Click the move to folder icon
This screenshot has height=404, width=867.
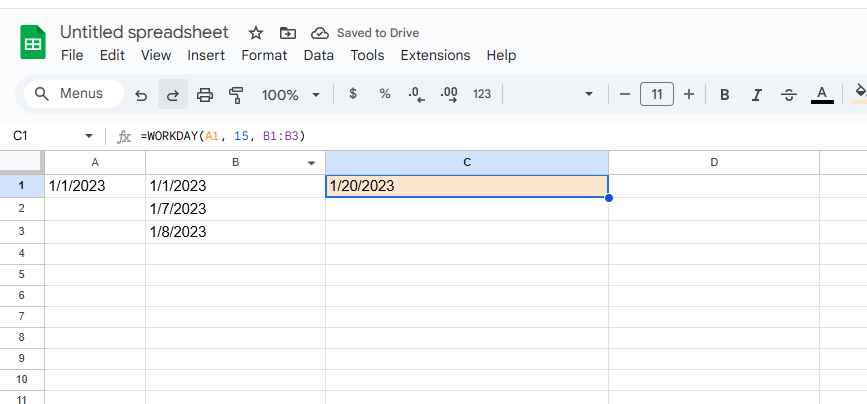pyautogui.click(x=288, y=33)
